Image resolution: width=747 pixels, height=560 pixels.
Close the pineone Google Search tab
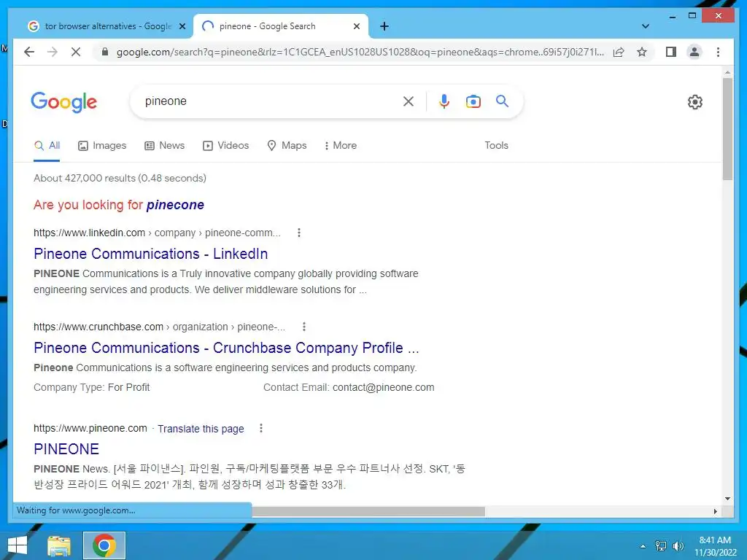356,26
